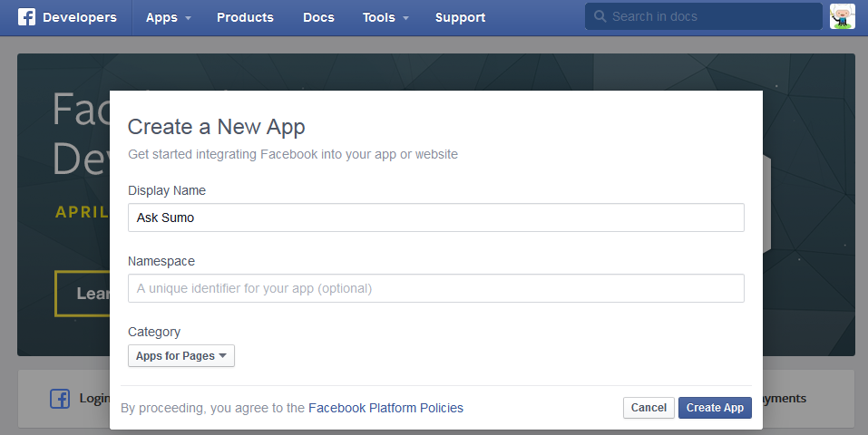Open the Products menu item
The width and height of the screenshot is (868, 435).
pos(245,18)
